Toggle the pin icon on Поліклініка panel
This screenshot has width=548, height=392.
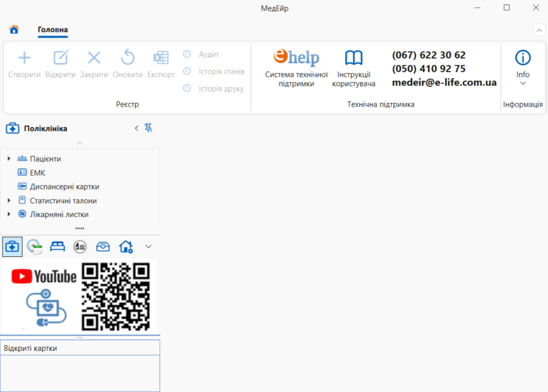[x=148, y=128]
